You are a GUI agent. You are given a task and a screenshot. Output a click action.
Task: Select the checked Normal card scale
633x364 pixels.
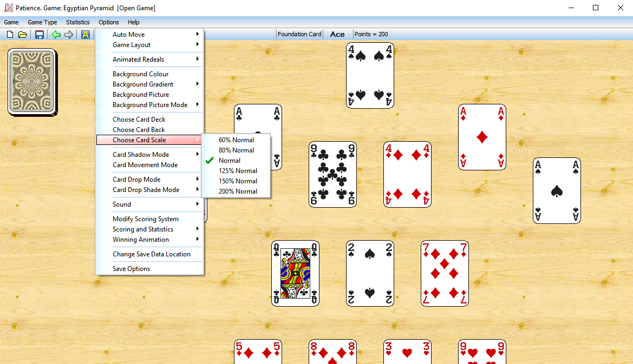tap(236, 161)
